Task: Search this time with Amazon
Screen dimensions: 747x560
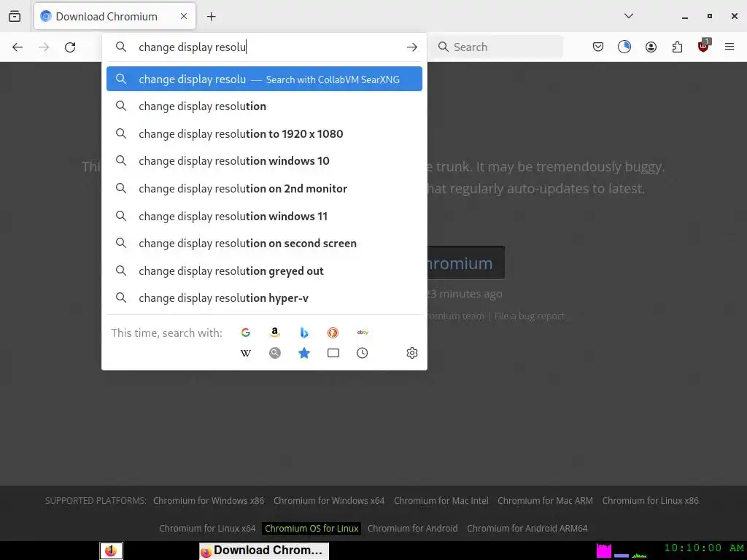Action: [x=275, y=332]
